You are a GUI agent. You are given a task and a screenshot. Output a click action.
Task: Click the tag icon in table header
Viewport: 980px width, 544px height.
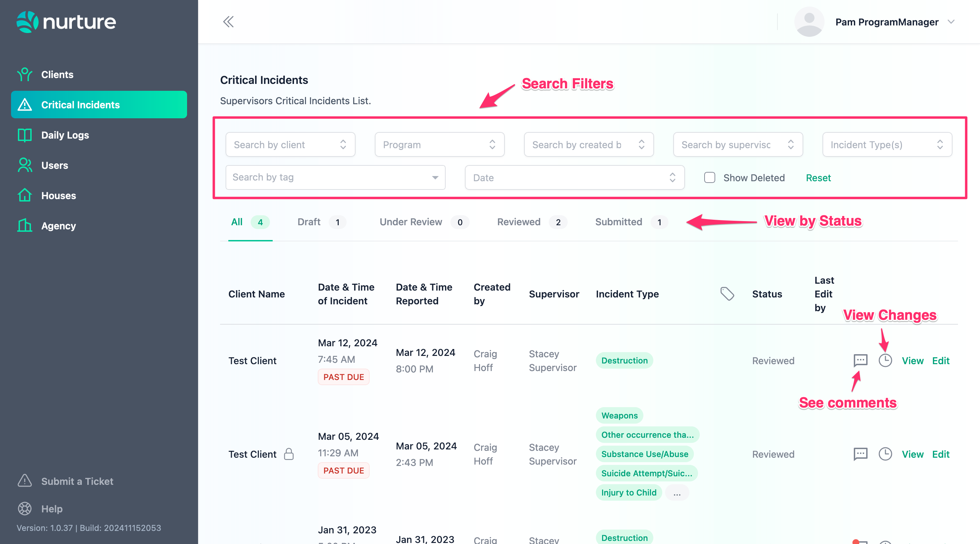727,294
